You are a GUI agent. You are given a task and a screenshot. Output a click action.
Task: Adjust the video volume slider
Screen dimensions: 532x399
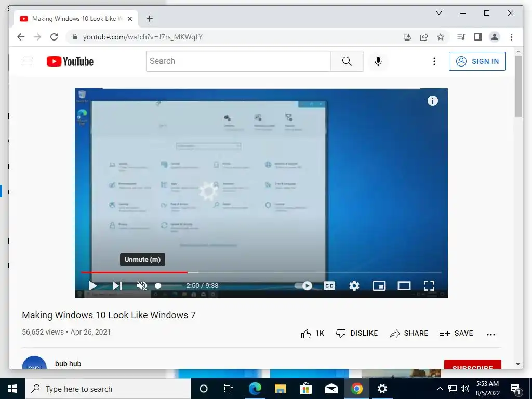168,286
